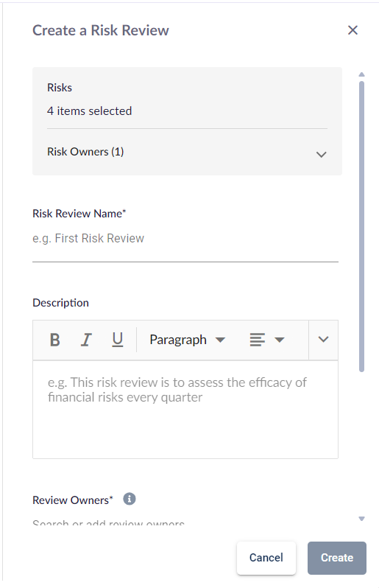Expand the Risk Owners (1) section chevron
379x588 pixels.
(322, 154)
